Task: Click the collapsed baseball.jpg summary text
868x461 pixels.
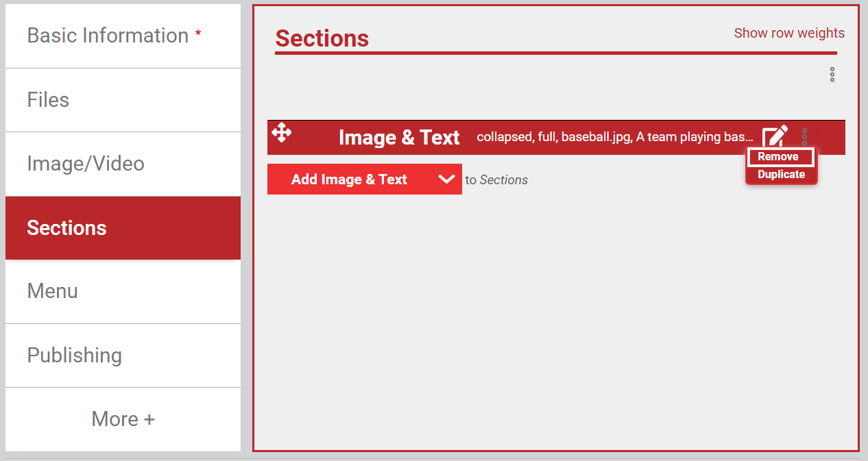Action: pos(615,137)
